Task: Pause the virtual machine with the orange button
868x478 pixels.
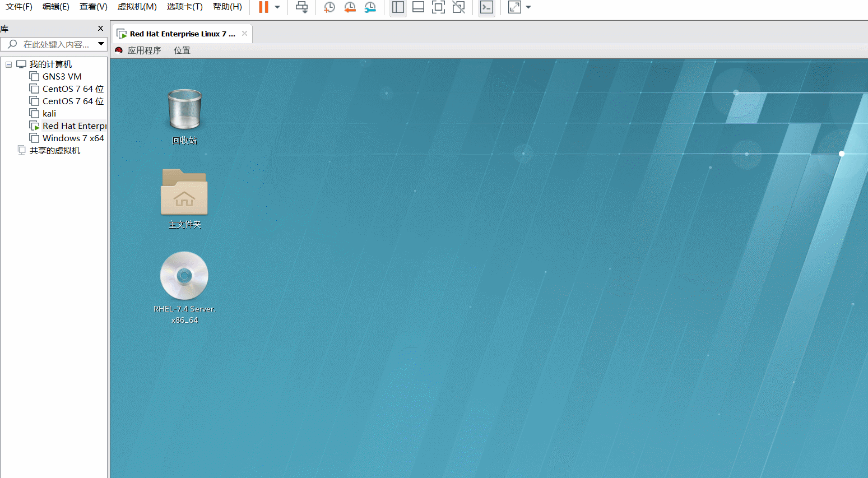Action: (263, 7)
